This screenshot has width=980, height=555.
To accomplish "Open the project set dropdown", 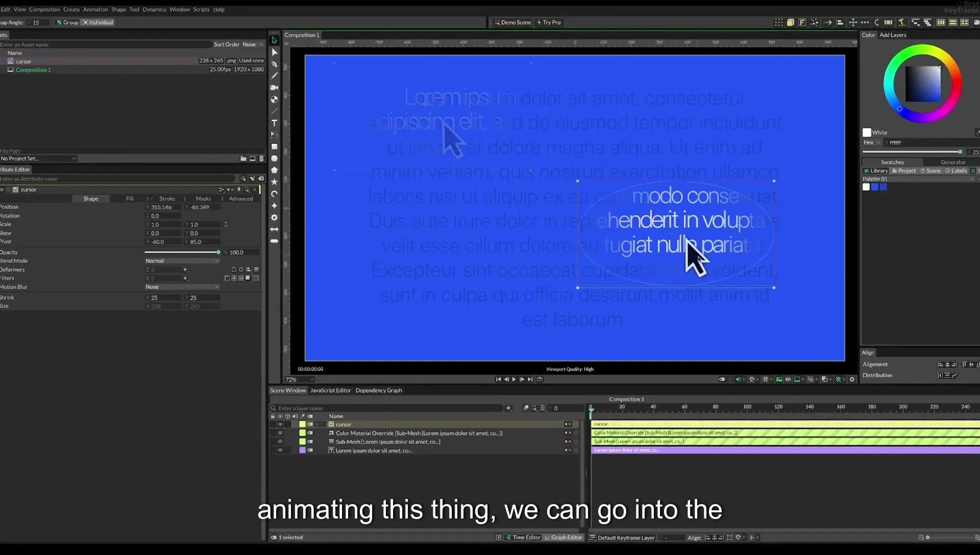I will 38,159.
